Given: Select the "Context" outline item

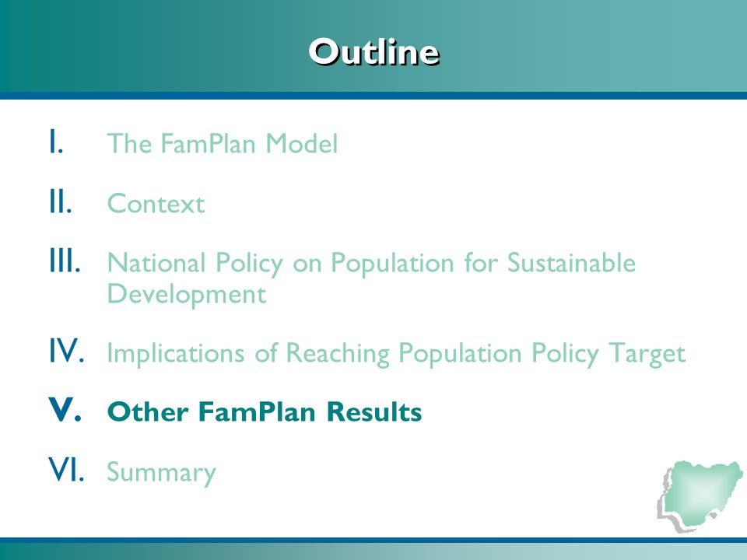Looking at the screenshot, I should pos(156,203).
